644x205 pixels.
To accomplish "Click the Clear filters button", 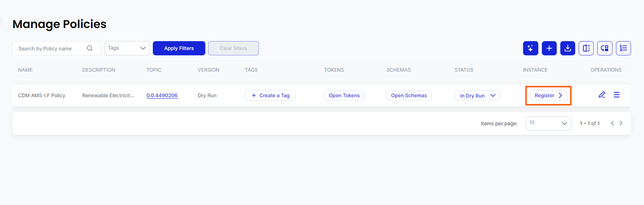I will pyautogui.click(x=233, y=48).
